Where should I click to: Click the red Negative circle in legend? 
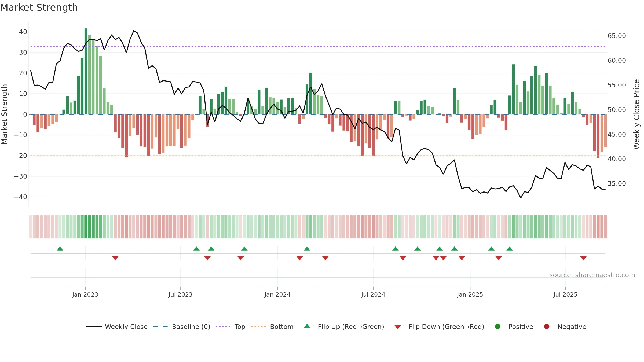point(547,327)
